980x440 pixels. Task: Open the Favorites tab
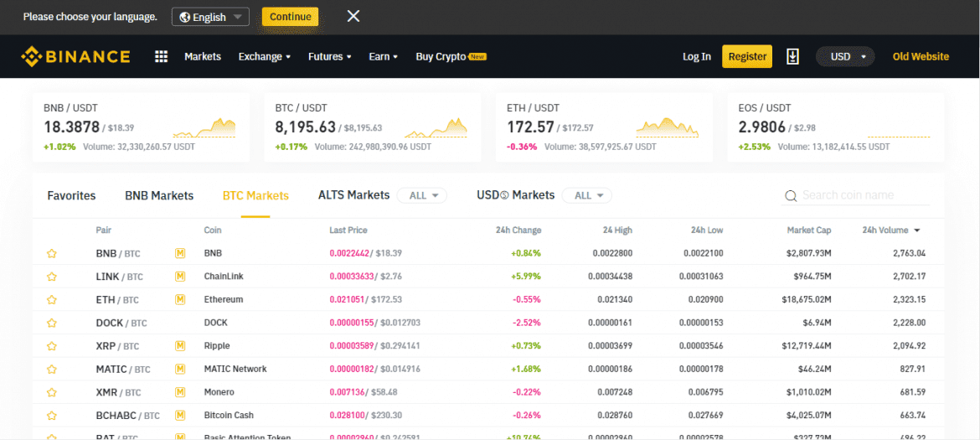point(71,195)
